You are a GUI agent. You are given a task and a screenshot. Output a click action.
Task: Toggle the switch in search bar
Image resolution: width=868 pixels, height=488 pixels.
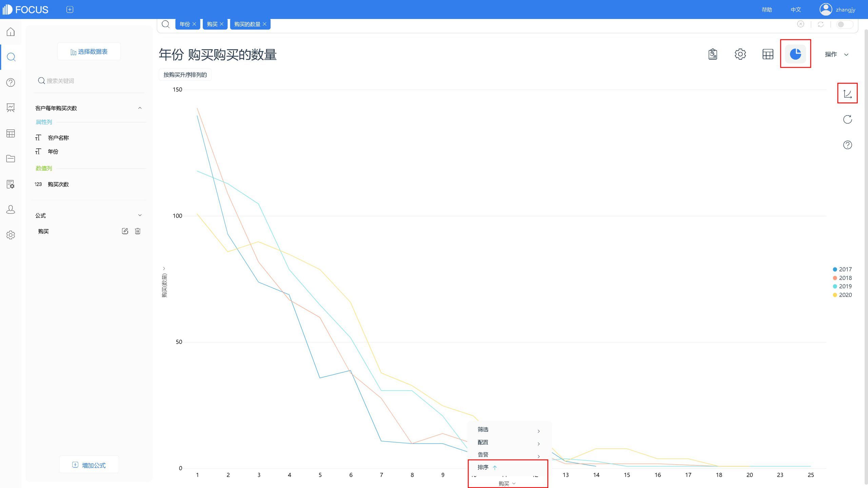(844, 24)
